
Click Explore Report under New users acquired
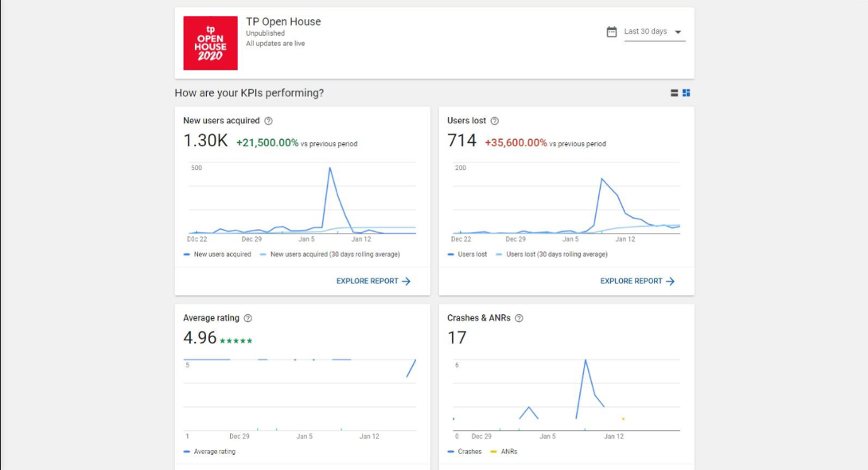366,281
